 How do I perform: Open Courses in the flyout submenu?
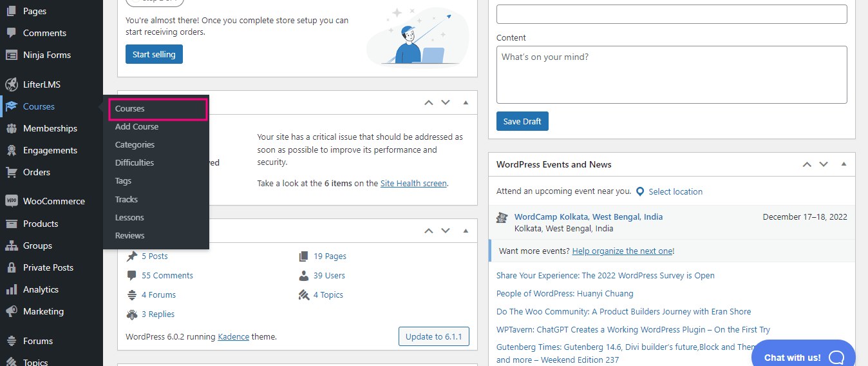click(157, 109)
